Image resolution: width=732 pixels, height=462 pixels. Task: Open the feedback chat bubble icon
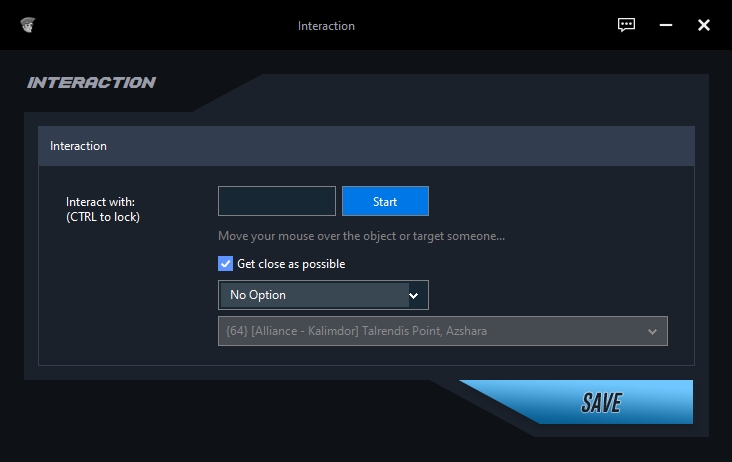[x=627, y=25]
